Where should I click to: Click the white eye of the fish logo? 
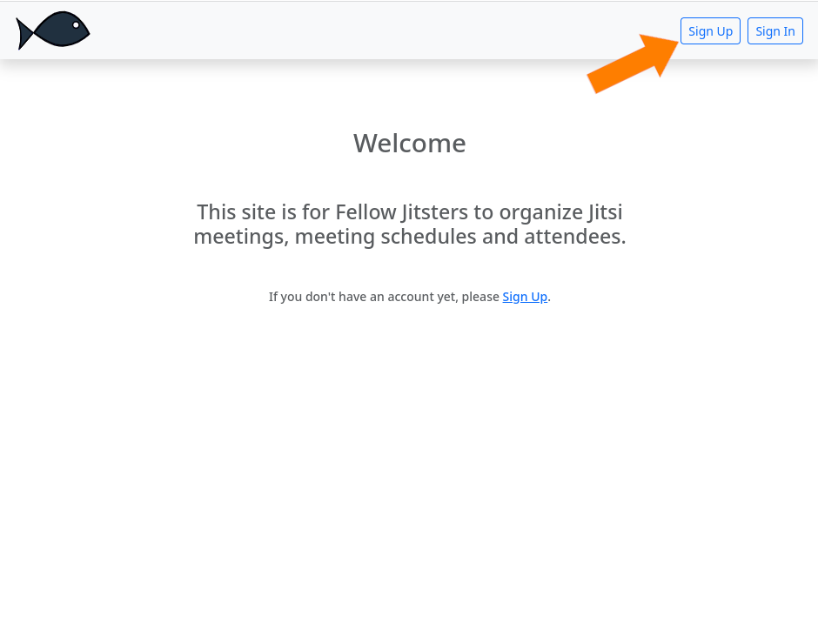point(76,25)
